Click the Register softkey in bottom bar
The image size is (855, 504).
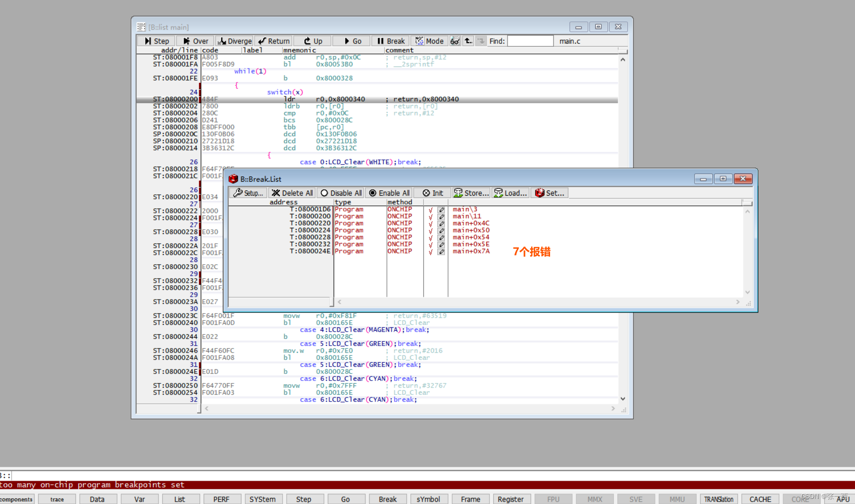point(511,499)
